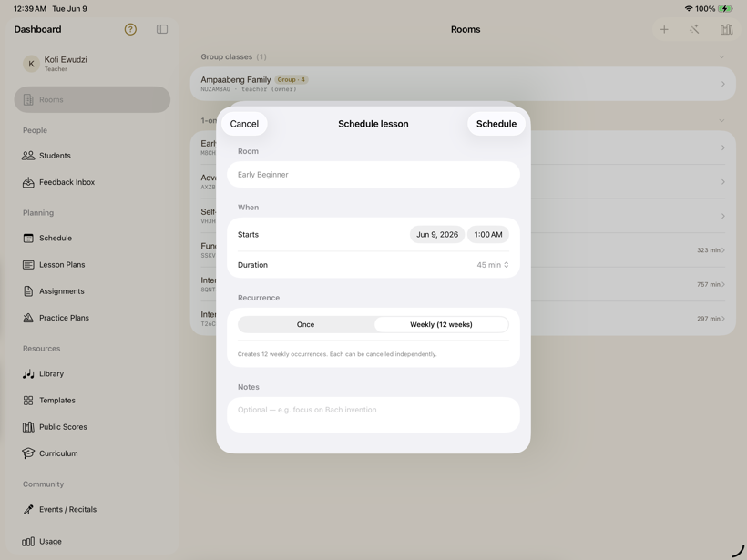
Task: Click the Curriculum graduation cap icon
Action: [x=28, y=453]
